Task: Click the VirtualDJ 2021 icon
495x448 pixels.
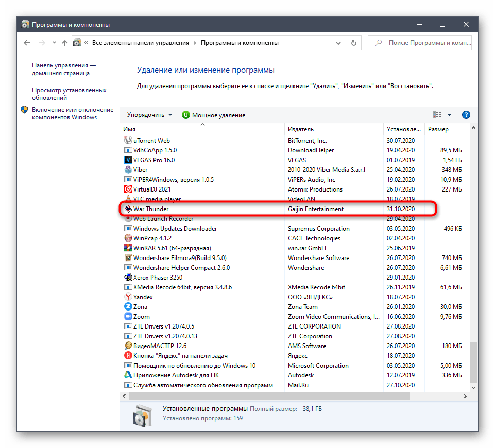Action: 128,189
